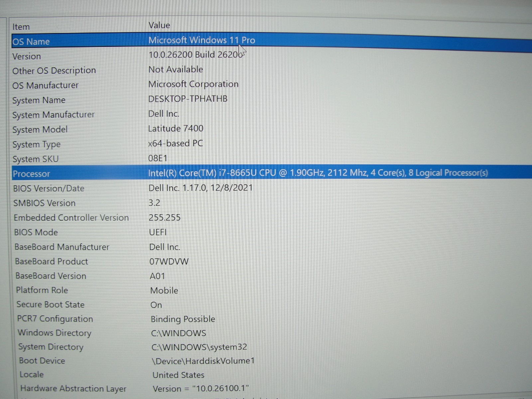This screenshot has width=532, height=399.
Task: Select the System Model row
Action: [x=40, y=129]
